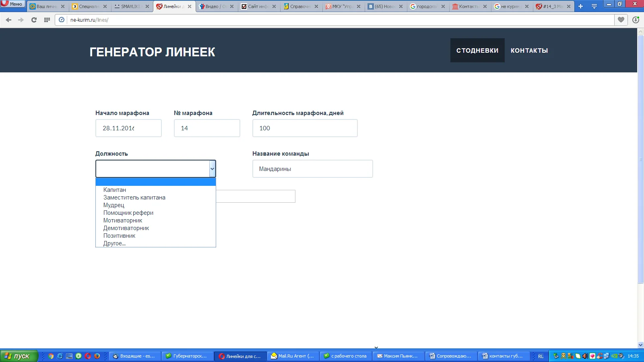
Task: Select the blank option in dropdown list
Action: tap(156, 182)
